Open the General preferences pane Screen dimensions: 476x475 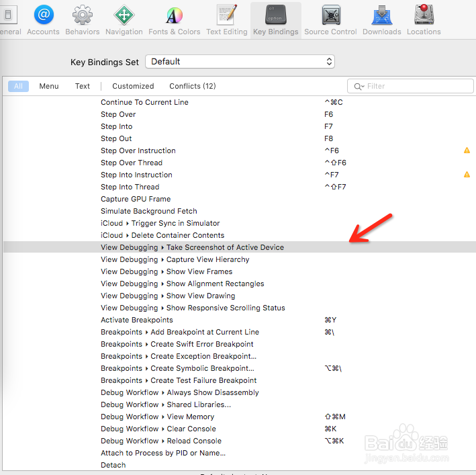(9, 19)
